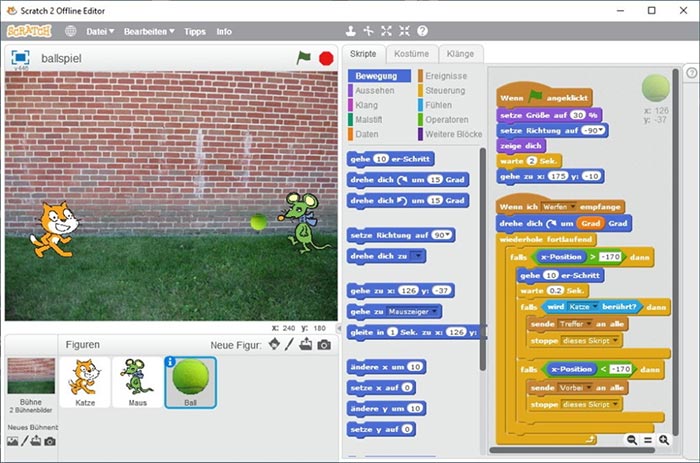Click the Wenn Flagge angeklickt hat block
This screenshot has width=700, height=463.
(x=545, y=96)
